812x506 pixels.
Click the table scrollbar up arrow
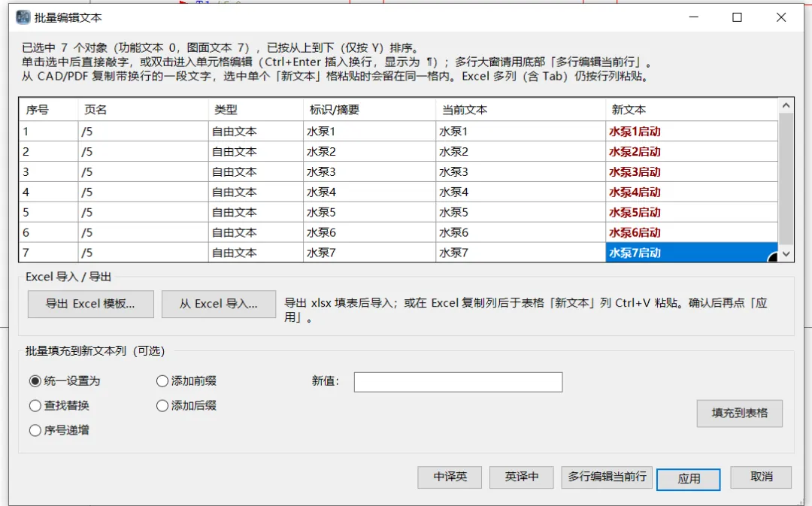point(786,106)
